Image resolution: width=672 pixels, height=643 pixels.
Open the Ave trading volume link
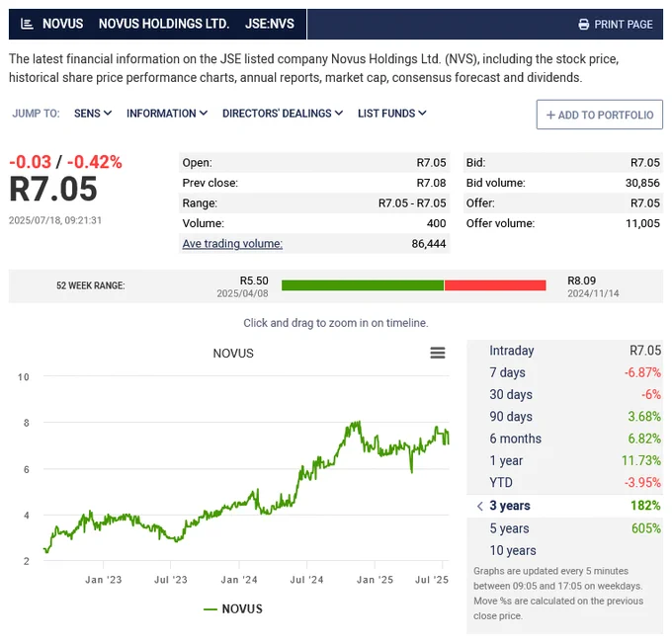click(x=232, y=244)
